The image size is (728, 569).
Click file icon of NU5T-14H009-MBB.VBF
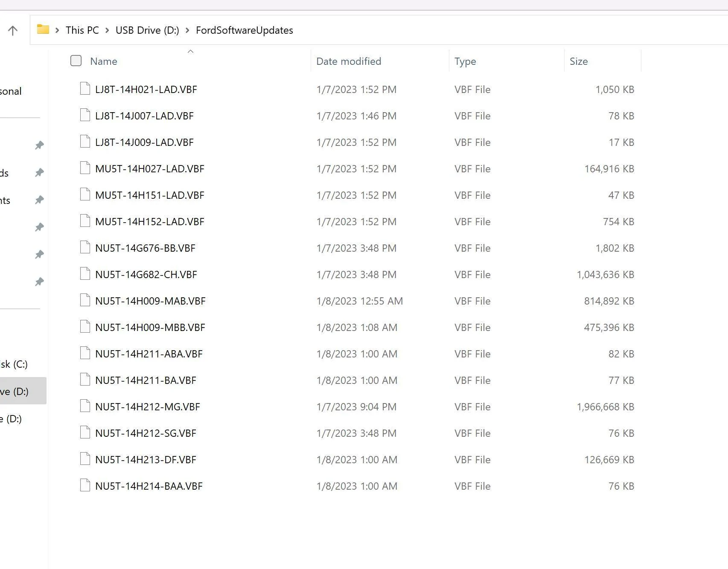coord(85,327)
